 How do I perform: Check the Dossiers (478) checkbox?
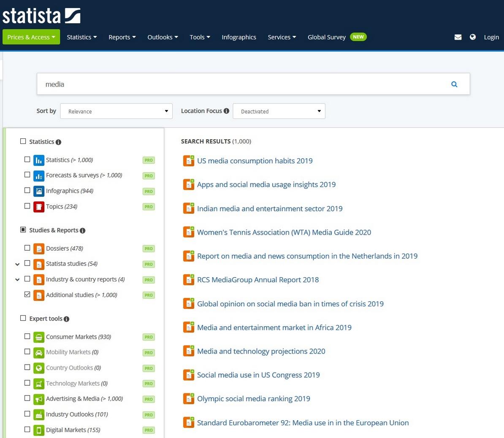click(x=27, y=248)
